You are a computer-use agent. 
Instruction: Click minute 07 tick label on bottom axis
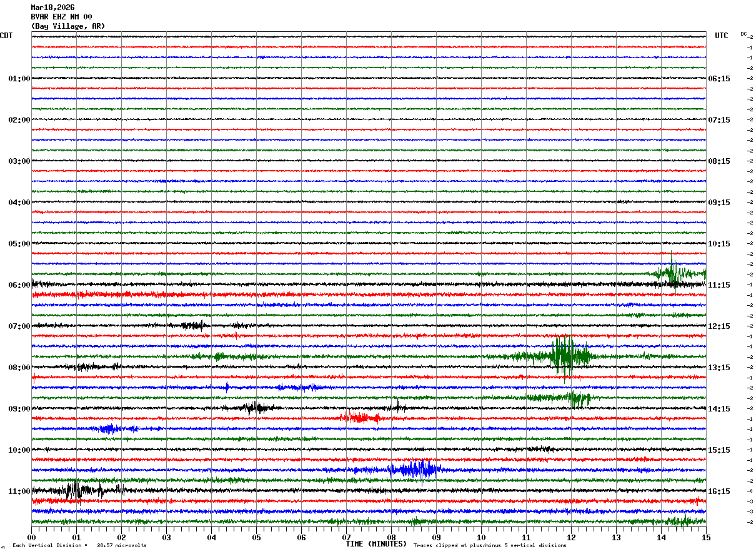click(x=346, y=537)
